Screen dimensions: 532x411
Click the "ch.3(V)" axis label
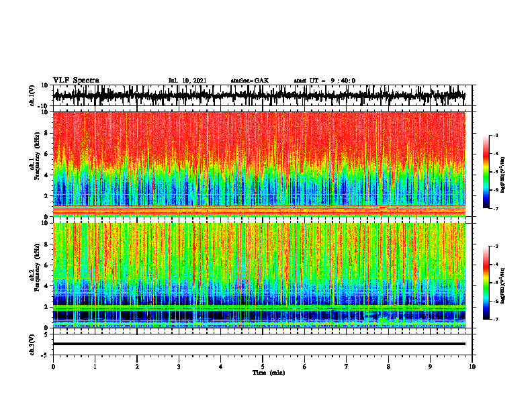tap(32, 345)
